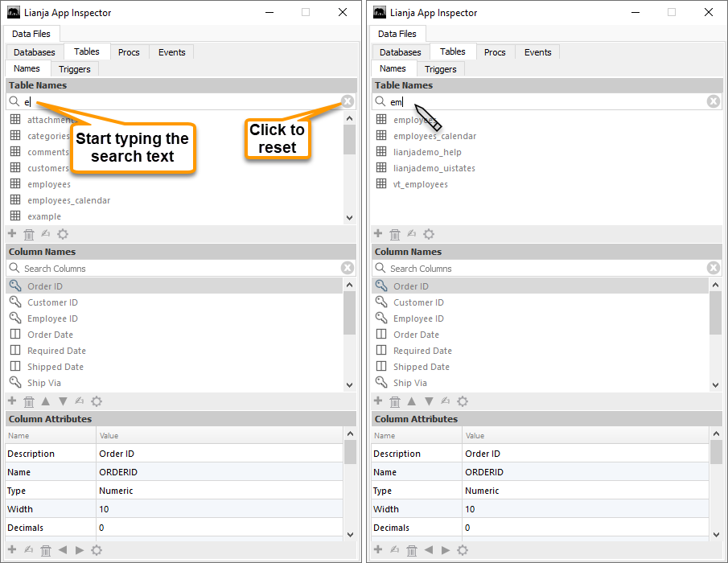Click the previous arrow in right Column Attributes toolbar
728x563 pixels.
pos(429,550)
